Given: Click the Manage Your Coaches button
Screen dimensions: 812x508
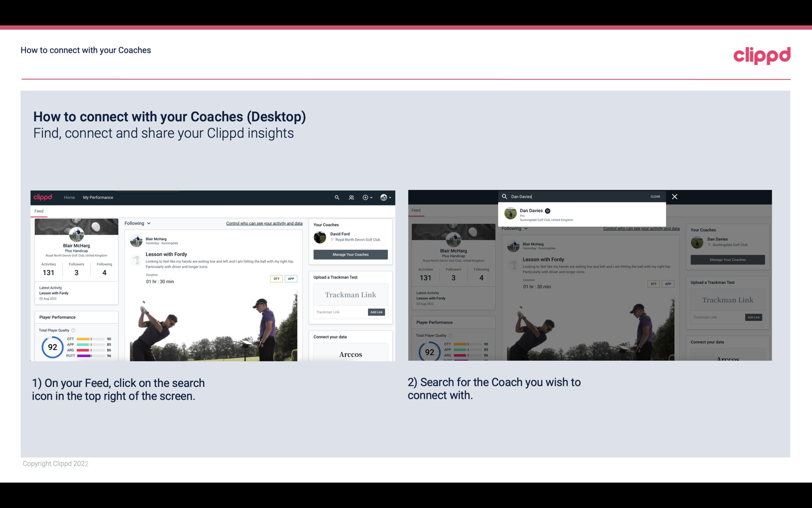Looking at the screenshot, I should [350, 254].
